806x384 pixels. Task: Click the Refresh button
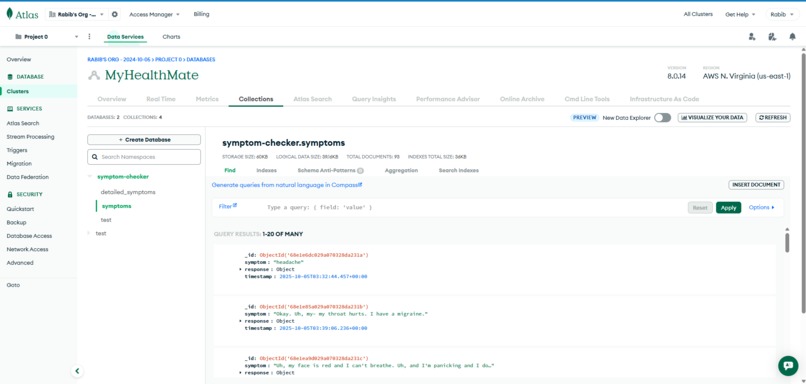[773, 118]
